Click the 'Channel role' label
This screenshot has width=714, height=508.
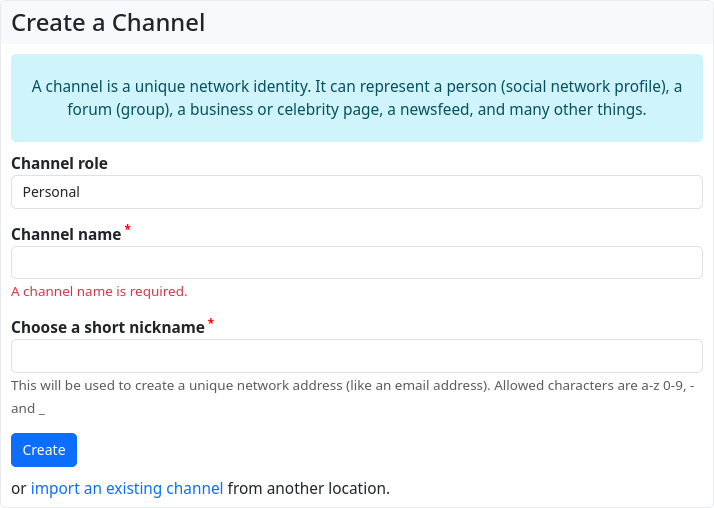[x=59, y=163]
